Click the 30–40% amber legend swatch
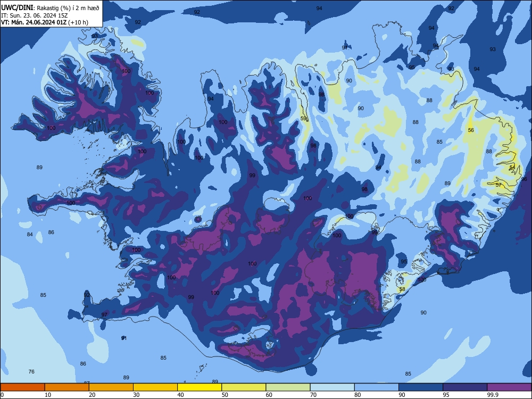The width and height of the screenshot is (532, 399). (155, 387)
